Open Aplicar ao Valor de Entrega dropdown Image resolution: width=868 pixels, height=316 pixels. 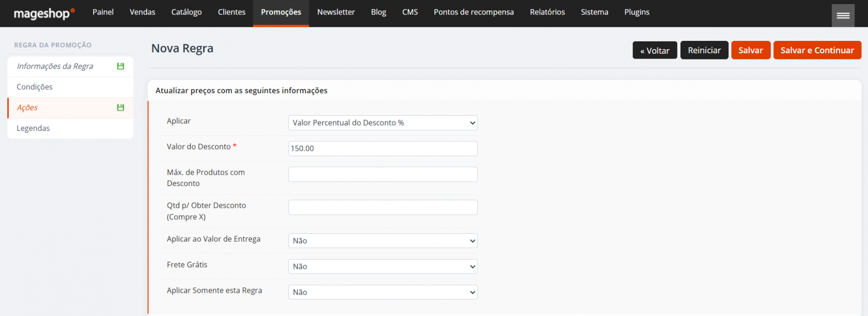click(x=382, y=240)
